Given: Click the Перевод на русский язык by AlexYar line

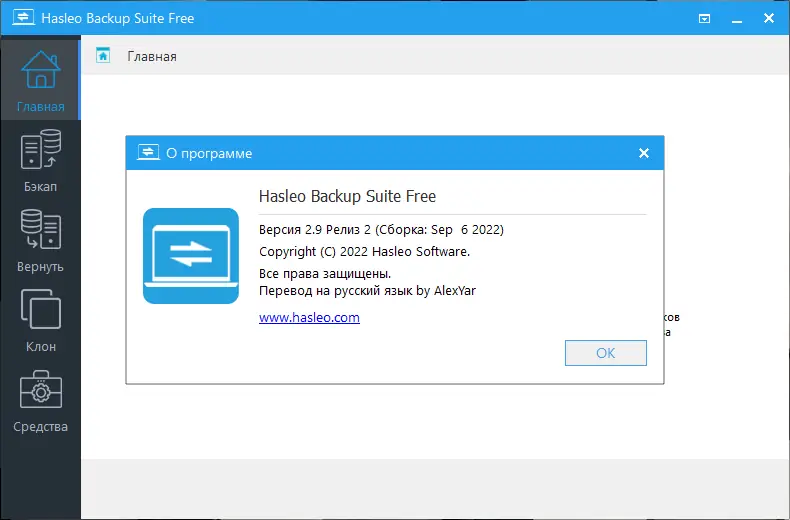Looking at the screenshot, I should 367,291.
